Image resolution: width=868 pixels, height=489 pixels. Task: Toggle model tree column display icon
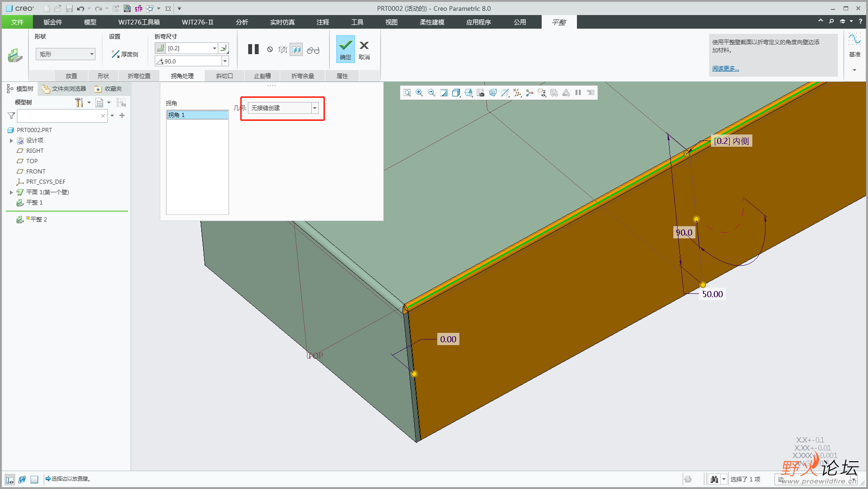(99, 103)
